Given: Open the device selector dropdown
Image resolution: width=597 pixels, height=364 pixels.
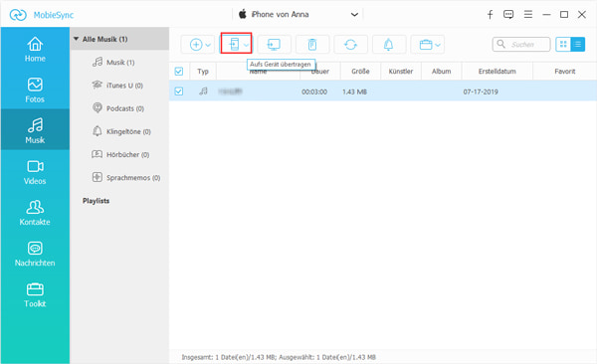Looking at the screenshot, I should [x=354, y=15].
